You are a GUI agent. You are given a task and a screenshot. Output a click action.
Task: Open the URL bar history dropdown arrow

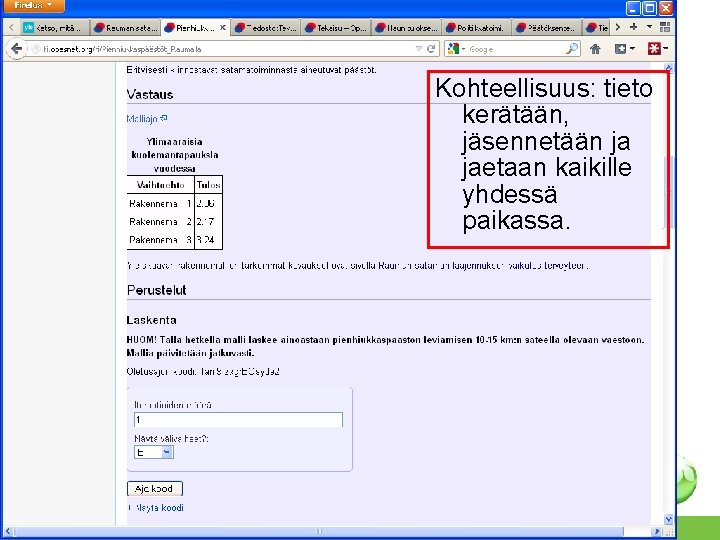pyautogui.click(x=418, y=49)
